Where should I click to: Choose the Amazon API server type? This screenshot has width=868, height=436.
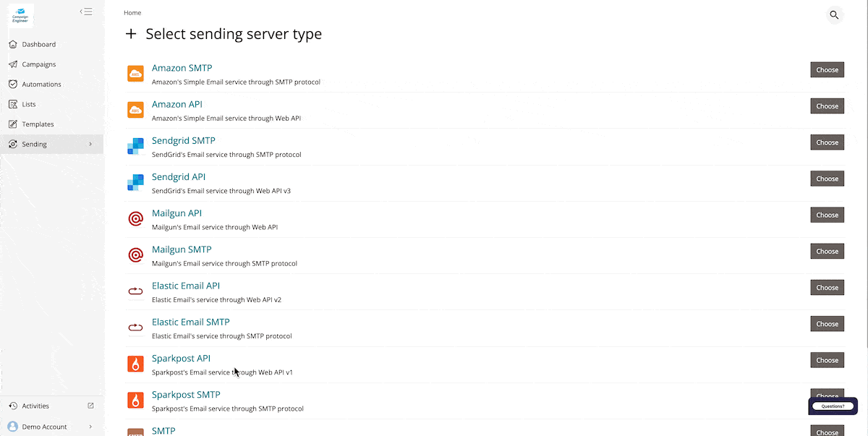(827, 106)
